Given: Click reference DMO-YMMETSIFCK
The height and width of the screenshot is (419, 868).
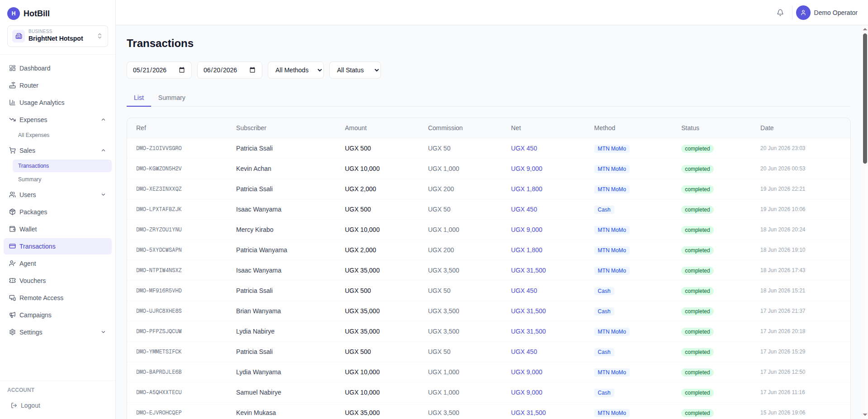Looking at the screenshot, I should click(x=159, y=352).
